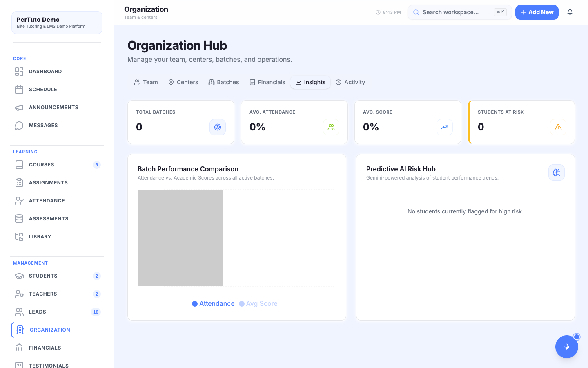The image size is (588, 368).
Task: Click the Organization building icon
Action: point(20,330)
